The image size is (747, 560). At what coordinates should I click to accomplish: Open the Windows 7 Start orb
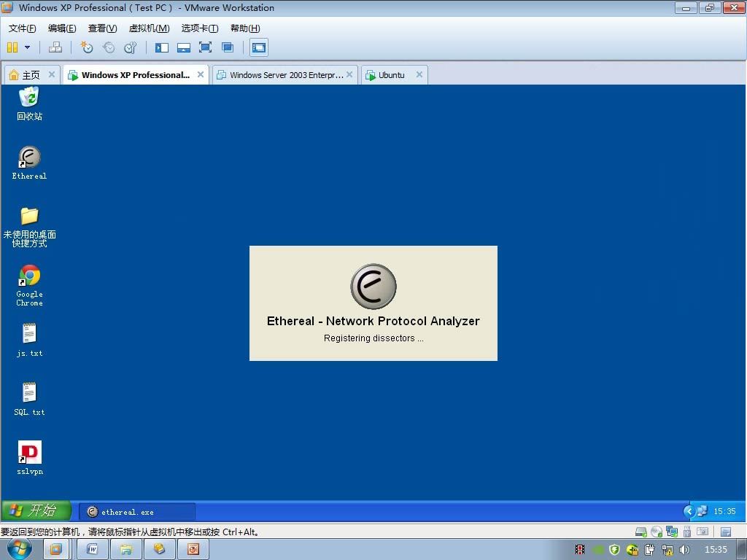click(20, 549)
